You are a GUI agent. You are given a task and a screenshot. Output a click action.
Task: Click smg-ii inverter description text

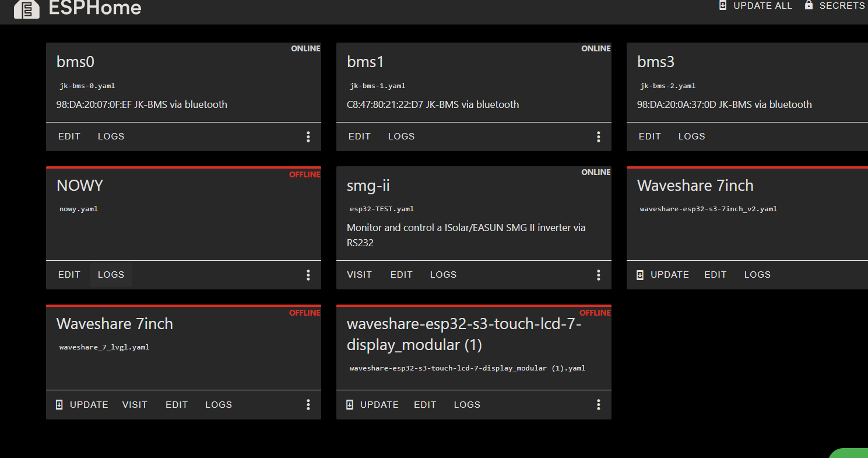tap(466, 235)
